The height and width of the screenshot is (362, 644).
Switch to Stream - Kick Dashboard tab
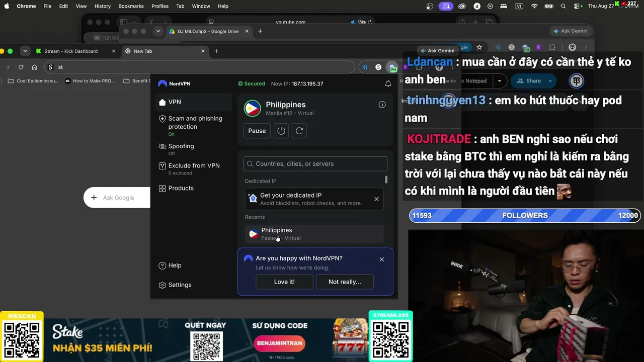point(76,51)
